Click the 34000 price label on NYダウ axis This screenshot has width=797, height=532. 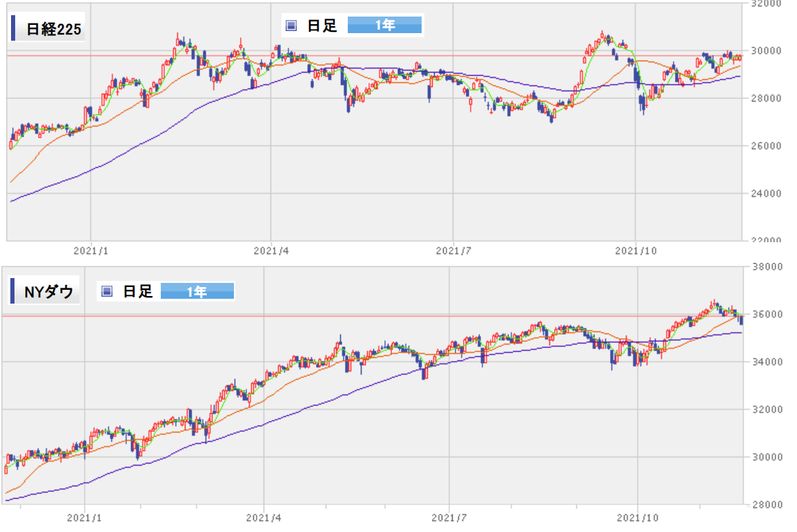[767, 362]
